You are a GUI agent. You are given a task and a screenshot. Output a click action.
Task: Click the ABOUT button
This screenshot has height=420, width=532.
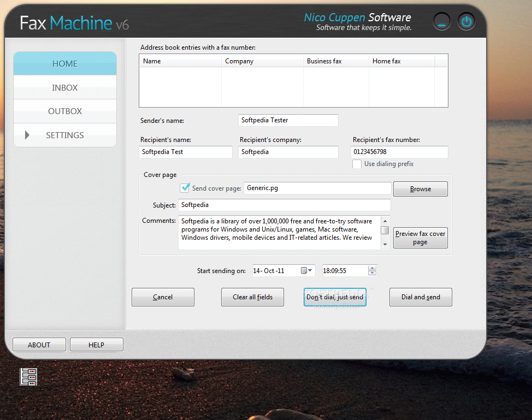(x=39, y=345)
